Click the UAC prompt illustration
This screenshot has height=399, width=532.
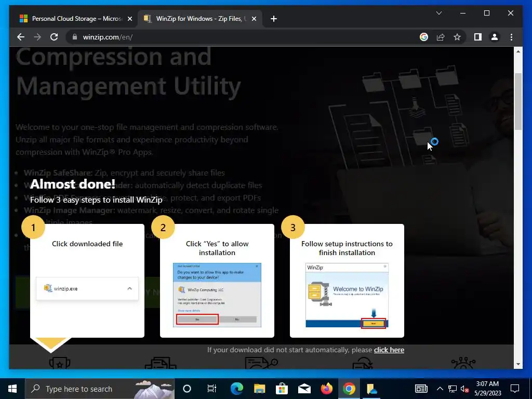click(217, 295)
